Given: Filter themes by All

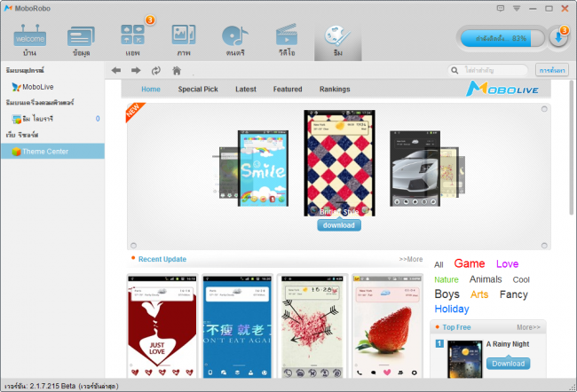Looking at the screenshot, I should click(x=439, y=265).
